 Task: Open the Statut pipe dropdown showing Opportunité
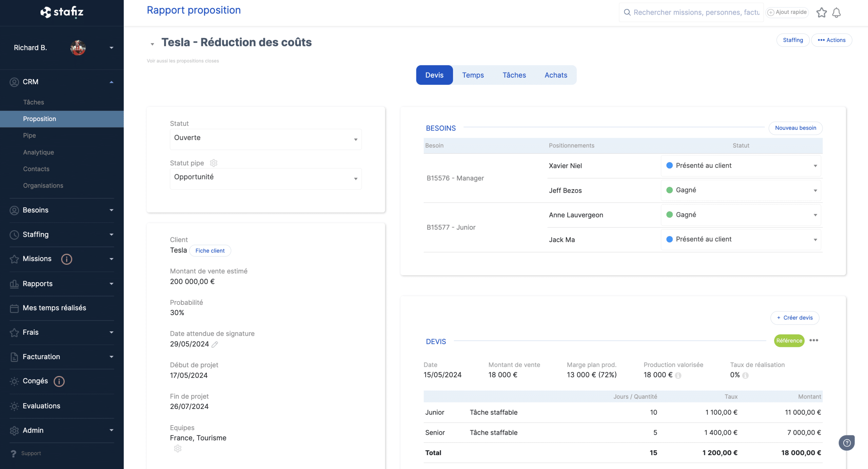click(x=265, y=179)
